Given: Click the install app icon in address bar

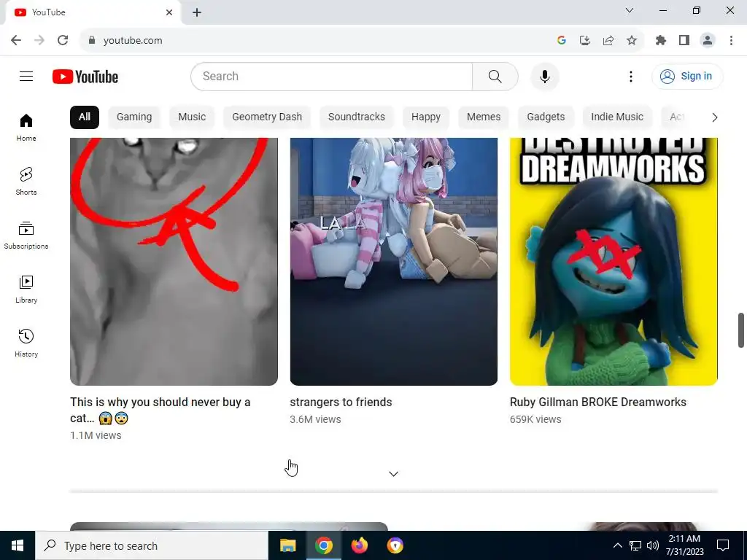Looking at the screenshot, I should tap(584, 41).
